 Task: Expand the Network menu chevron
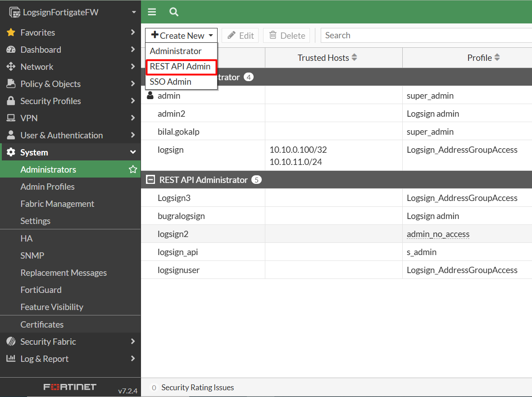[x=132, y=67]
